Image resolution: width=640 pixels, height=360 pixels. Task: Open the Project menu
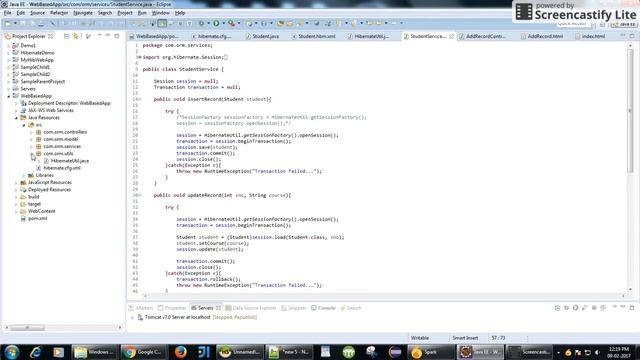tap(125, 13)
